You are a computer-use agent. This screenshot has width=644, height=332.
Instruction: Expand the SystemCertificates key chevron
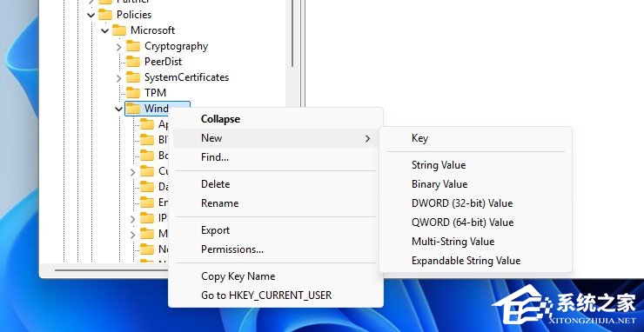click(118, 77)
